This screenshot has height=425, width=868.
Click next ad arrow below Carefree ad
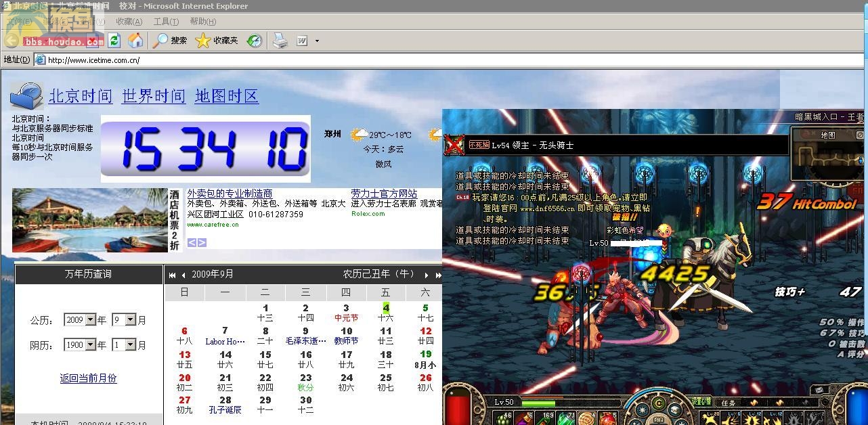[202, 242]
